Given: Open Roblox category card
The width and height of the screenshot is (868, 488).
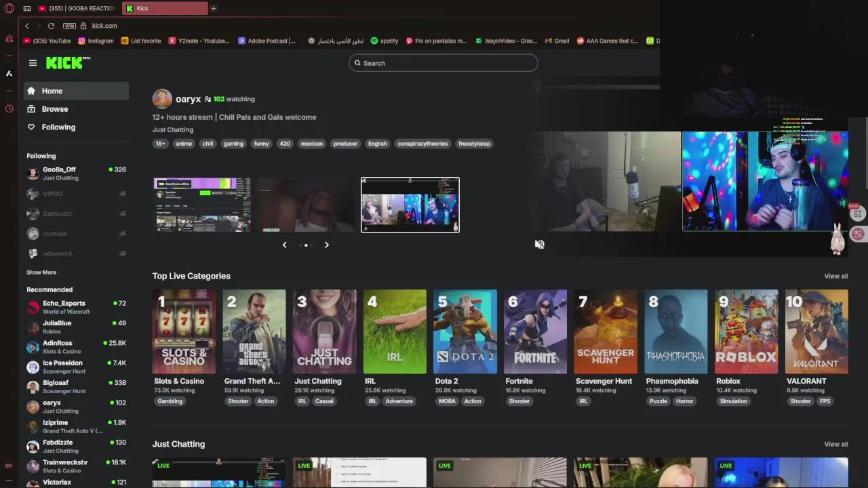Looking at the screenshot, I should (746, 331).
